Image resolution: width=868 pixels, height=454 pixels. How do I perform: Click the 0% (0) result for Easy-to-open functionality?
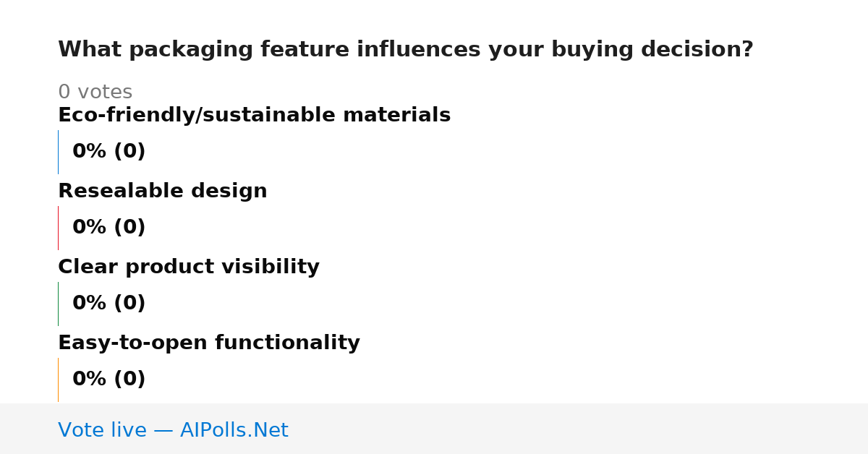(x=109, y=380)
